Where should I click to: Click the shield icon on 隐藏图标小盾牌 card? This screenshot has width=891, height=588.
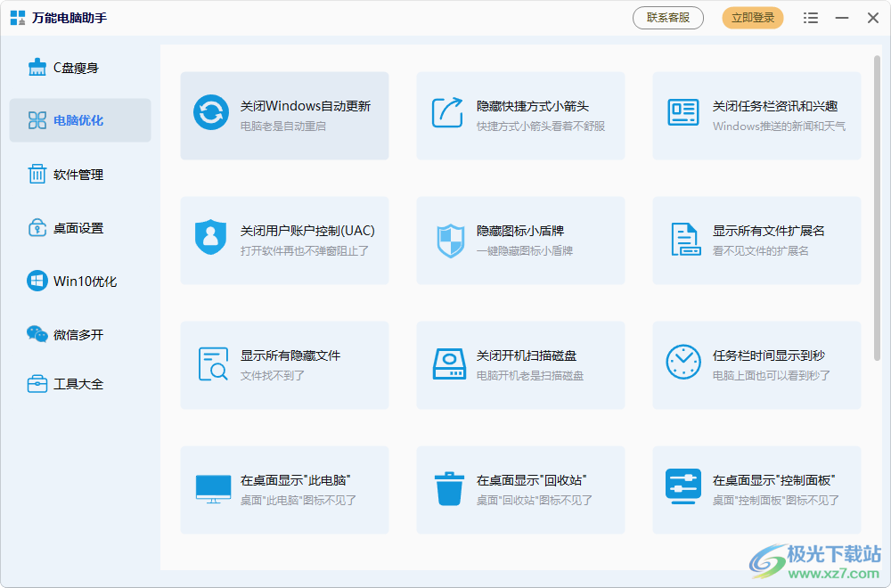(x=449, y=239)
